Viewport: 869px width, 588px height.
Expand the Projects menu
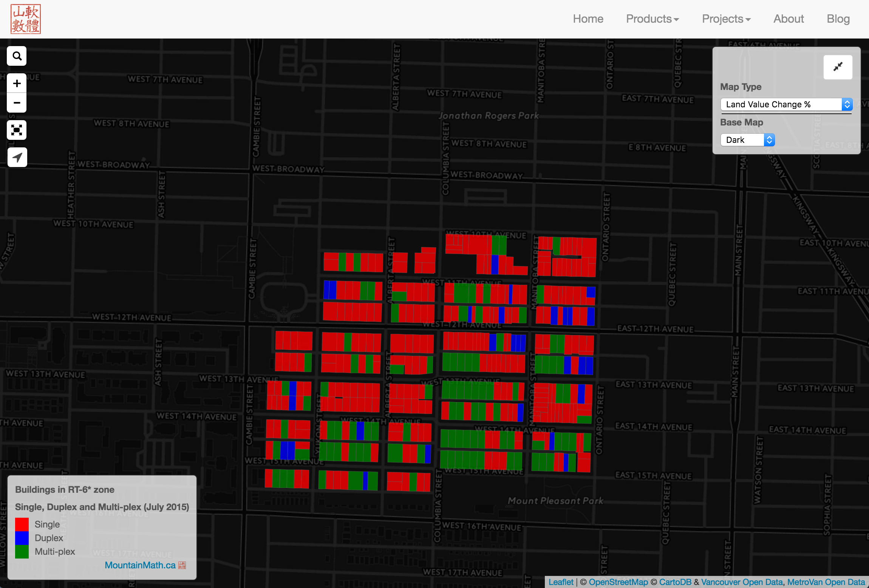tap(726, 19)
